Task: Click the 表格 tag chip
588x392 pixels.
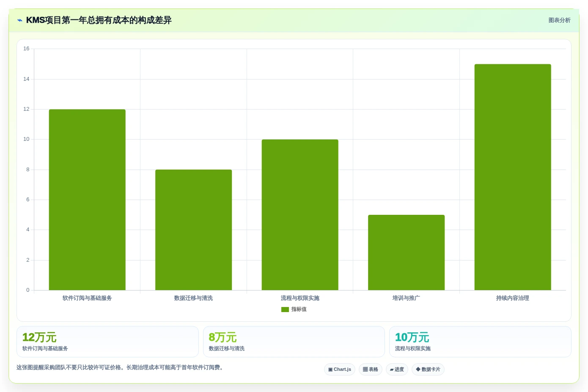Action: point(371,370)
